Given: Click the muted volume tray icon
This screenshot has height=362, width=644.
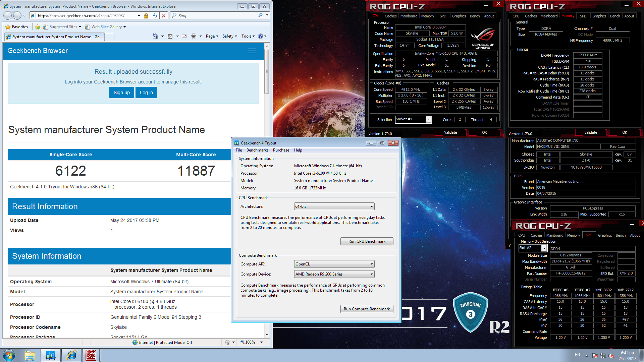Looking at the screenshot, I should pos(611,355).
